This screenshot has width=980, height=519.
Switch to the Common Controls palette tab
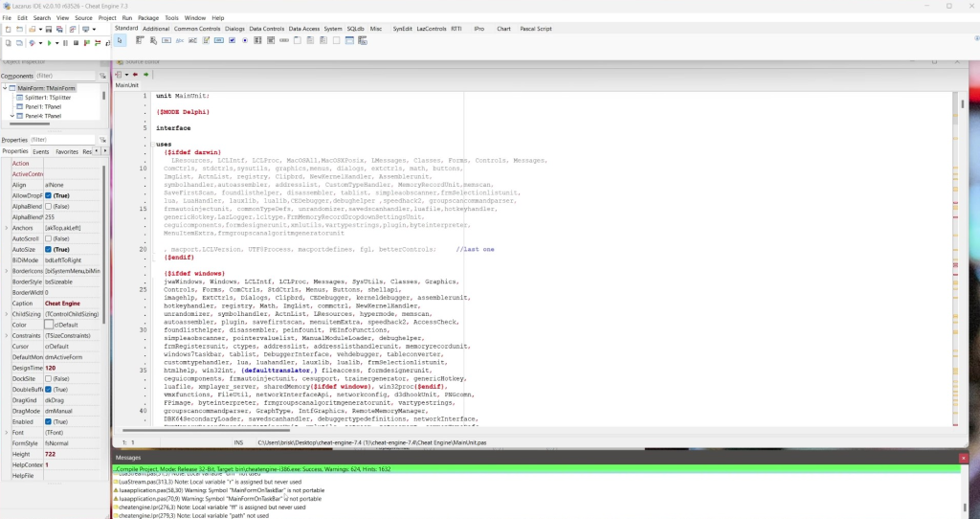point(197,29)
